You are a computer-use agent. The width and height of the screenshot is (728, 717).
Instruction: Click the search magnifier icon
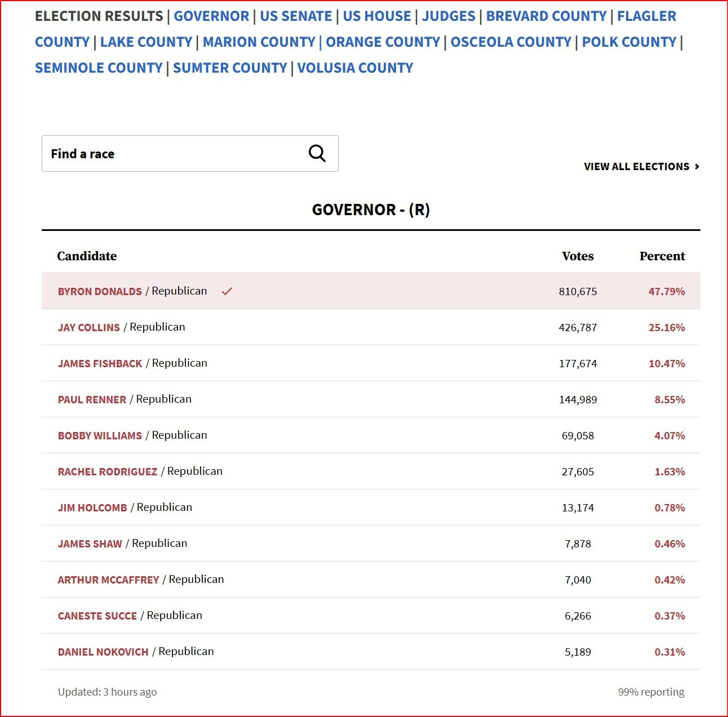click(x=317, y=153)
